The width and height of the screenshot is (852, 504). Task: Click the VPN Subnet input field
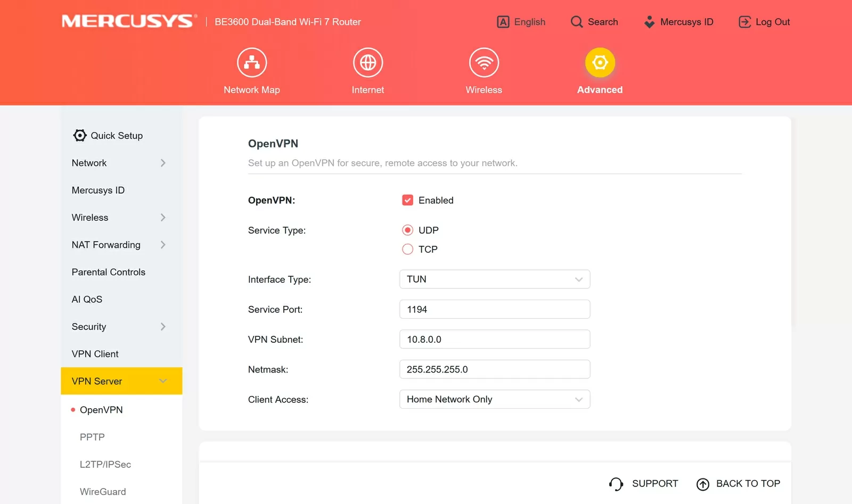click(495, 340)
